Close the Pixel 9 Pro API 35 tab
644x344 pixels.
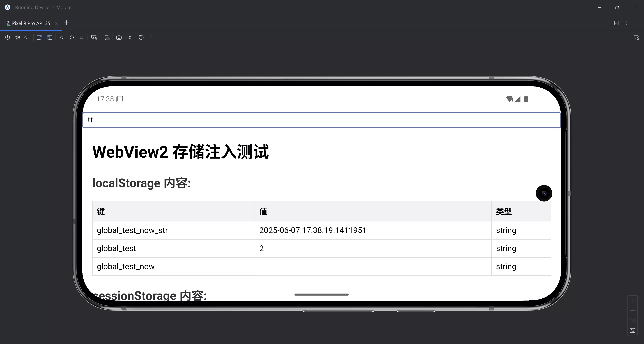[56, 23]
